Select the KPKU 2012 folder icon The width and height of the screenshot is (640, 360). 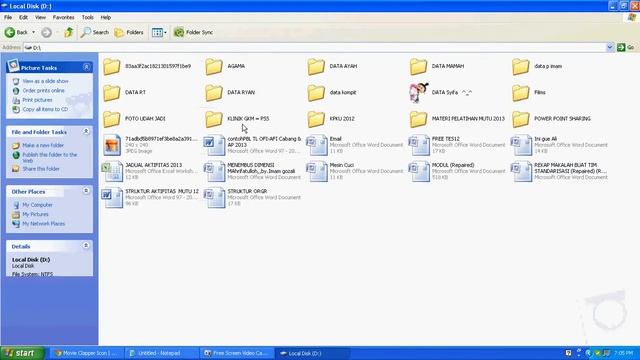[x=316, y=119]
